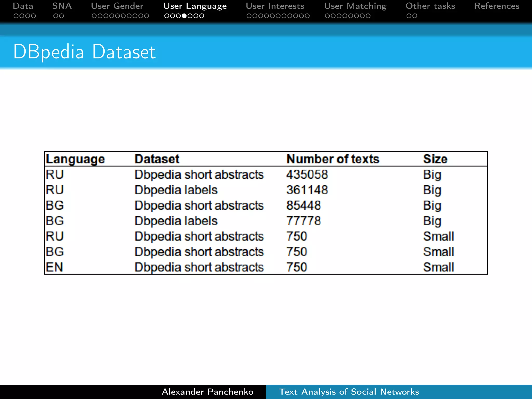Jump to the User Gender section
This screenshot has width=532, height=399.
pyautogui.click(x=117, y=6)
